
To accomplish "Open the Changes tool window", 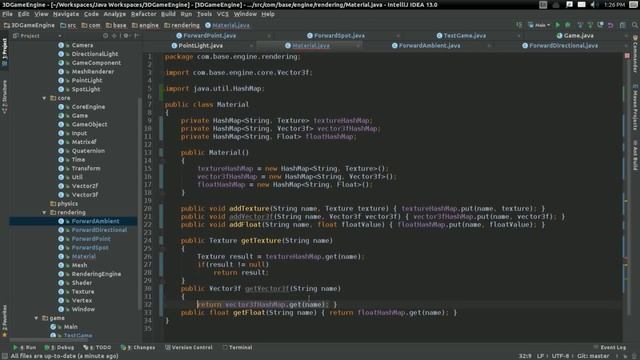I will coord(138,348).
